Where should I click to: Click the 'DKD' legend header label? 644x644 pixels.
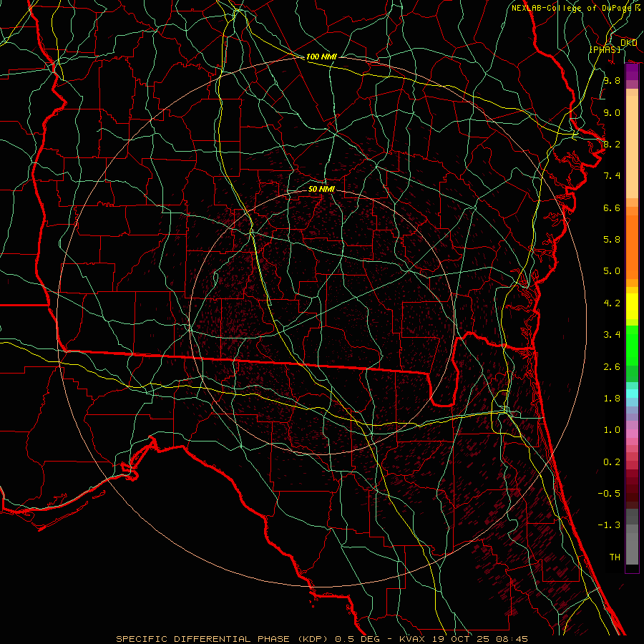coord(628,43)
